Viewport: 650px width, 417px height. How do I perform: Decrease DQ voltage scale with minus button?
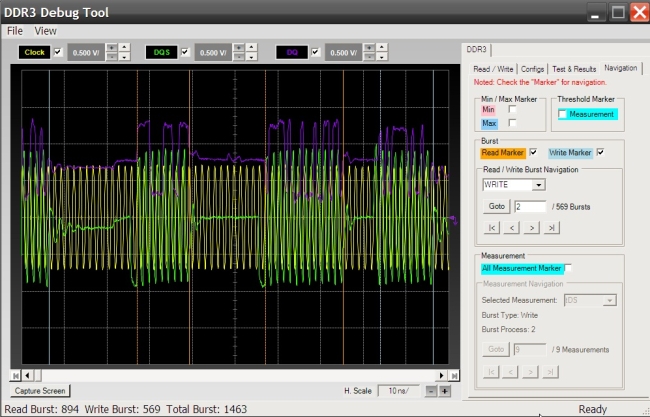tap(369, 57)
